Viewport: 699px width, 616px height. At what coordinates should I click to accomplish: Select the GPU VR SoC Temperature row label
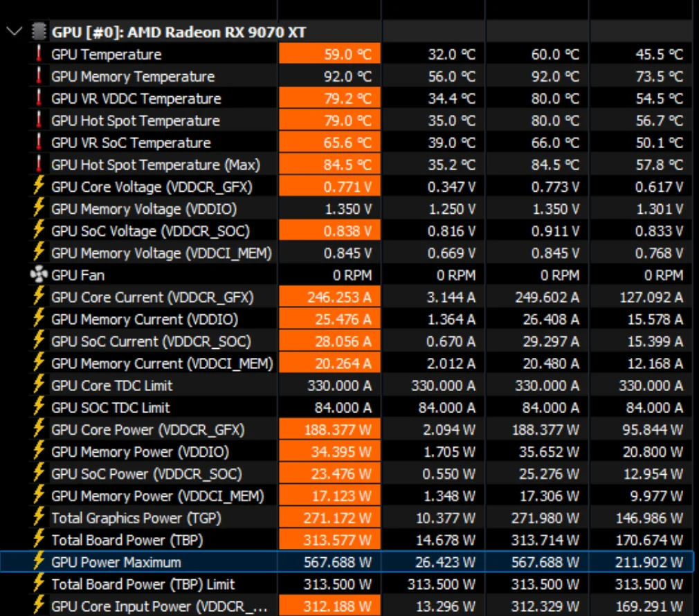point(131,143)
